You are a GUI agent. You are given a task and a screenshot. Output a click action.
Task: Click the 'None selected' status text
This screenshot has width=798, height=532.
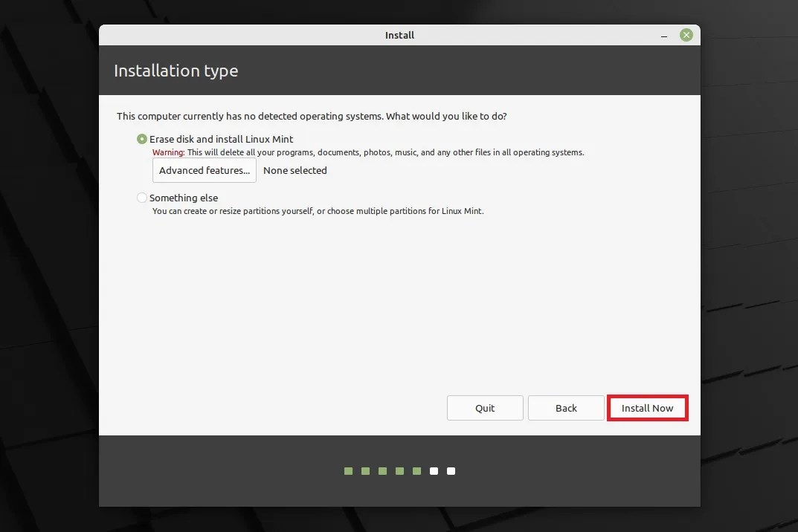[x=295, y=170]
